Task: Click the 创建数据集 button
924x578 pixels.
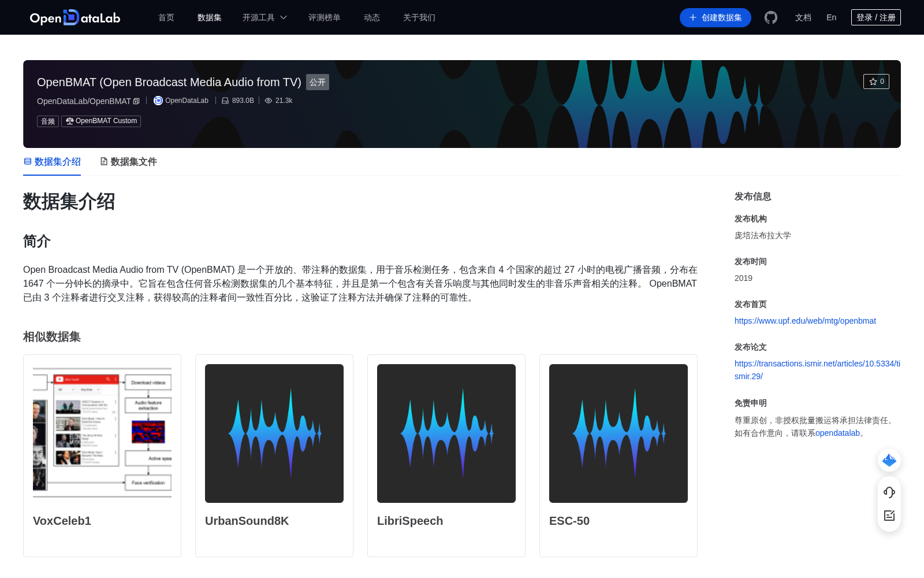Action: [716, 17]
